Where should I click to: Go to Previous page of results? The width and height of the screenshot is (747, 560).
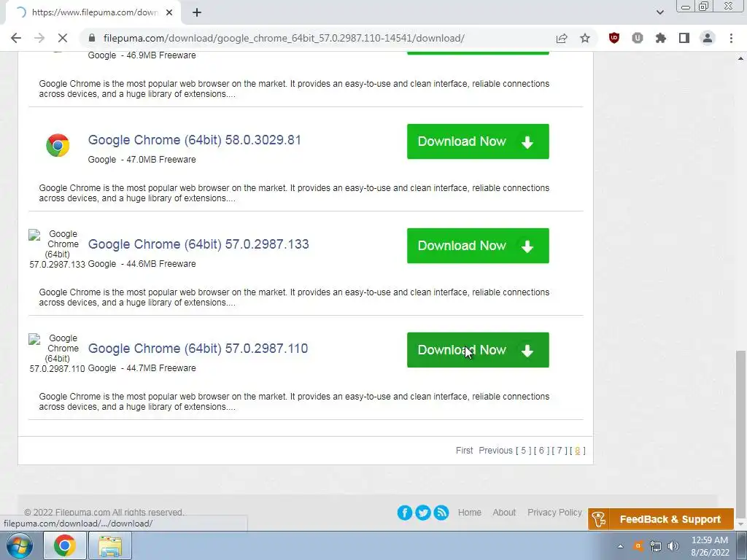point(495,451)
